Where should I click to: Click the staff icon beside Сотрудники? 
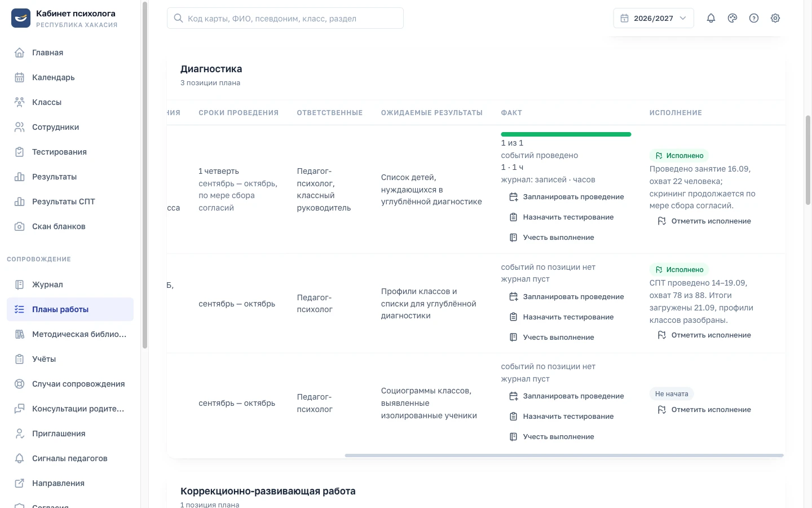20,127
